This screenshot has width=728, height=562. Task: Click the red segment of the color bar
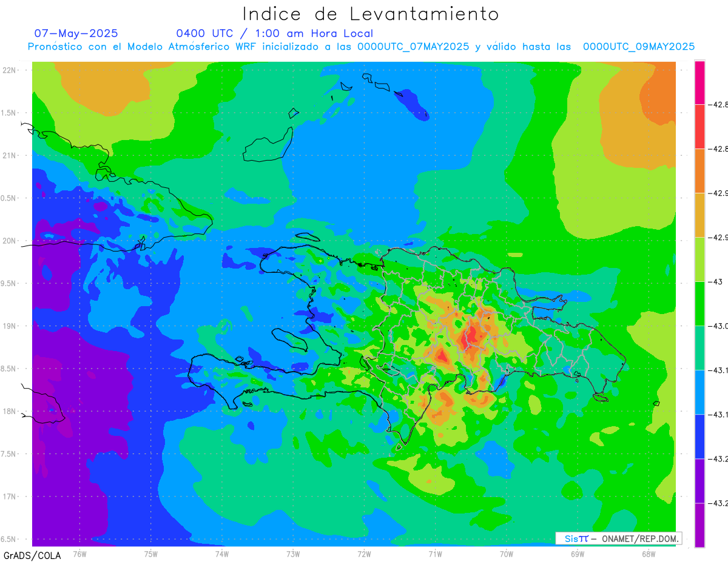click(x=699, y=127)
